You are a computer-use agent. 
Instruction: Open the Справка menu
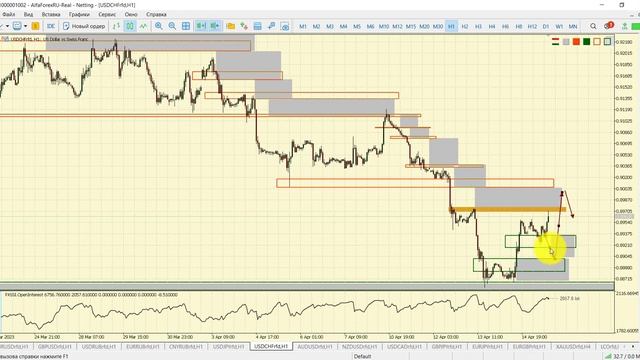[156, 14]
